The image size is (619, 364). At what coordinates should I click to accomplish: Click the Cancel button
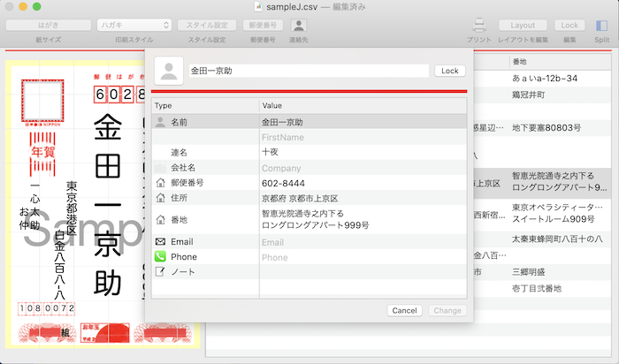[x=405, y=311]
